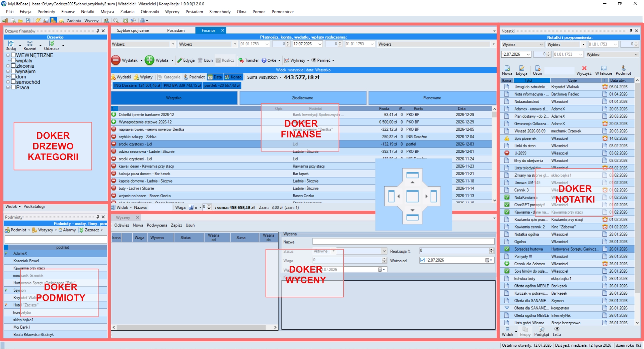Click the green Wpłata deposit icon
The width and height of the screenshot is (644, 349).
tap(149, 60)
